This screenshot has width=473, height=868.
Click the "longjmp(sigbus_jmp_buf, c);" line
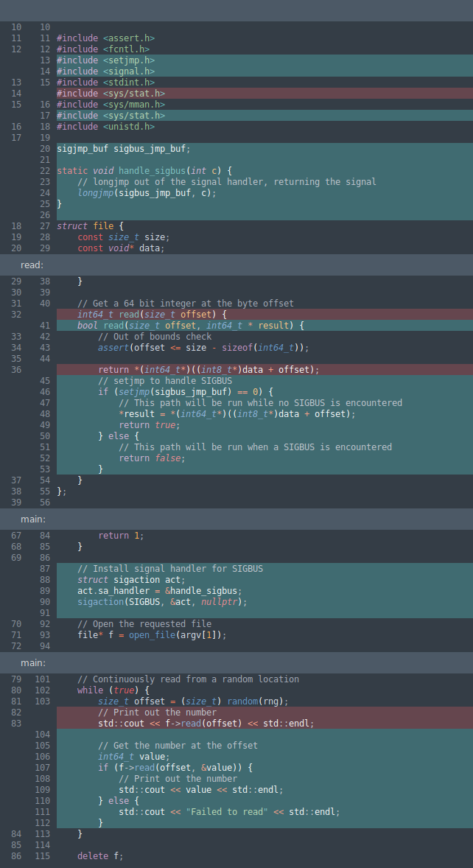[147, 193]
